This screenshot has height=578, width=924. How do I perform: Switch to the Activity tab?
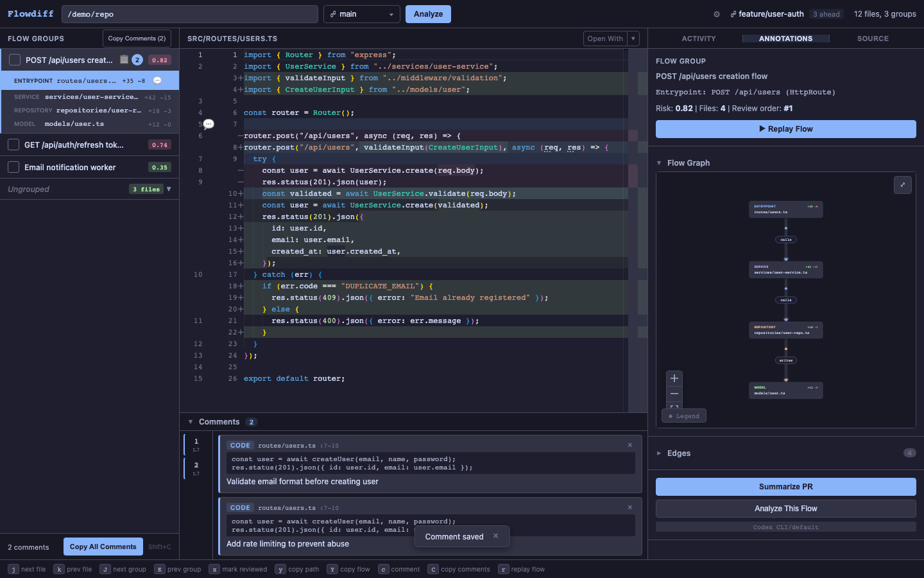coord(699,39)
